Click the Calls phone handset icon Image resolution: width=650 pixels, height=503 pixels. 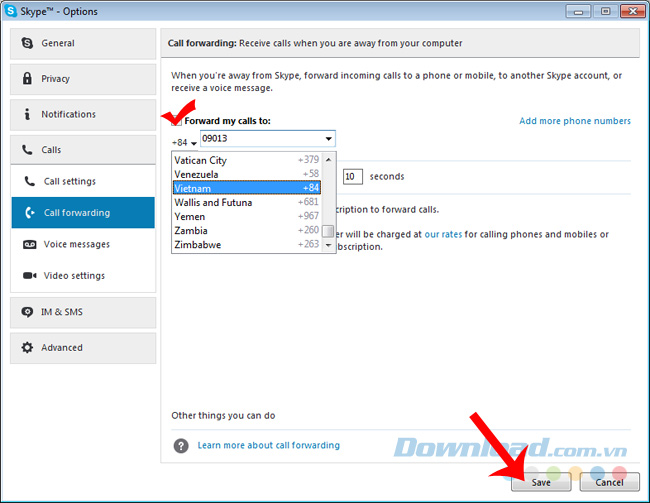[x=27, y=150]
